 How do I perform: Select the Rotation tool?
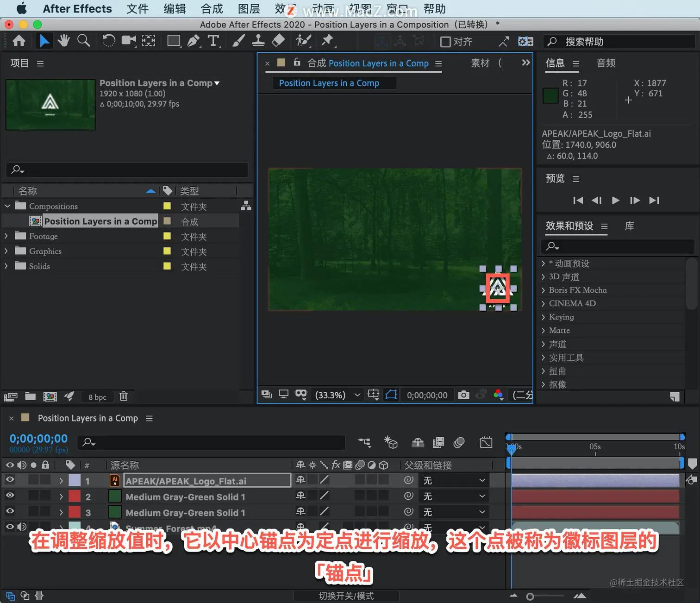(108, 41)
